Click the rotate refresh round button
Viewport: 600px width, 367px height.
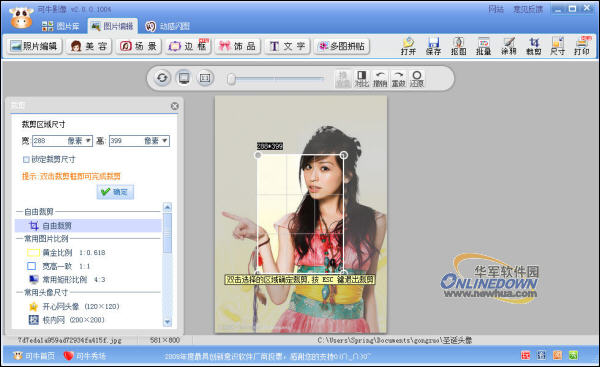(x=162, y=78)
